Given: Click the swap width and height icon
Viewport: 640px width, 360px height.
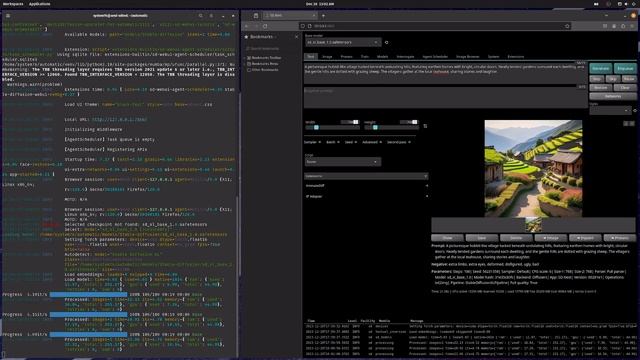Looking at the screenshot, I should (425, 126).
